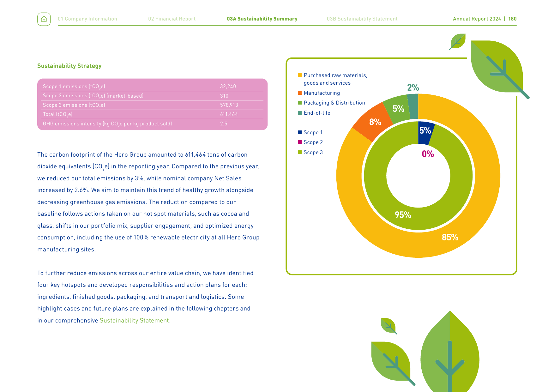Image resolution: width=554 pixels, height=392 pixels.
Task: Select the Scope 1 emissions value 32,240
Action: coord(228,87)
